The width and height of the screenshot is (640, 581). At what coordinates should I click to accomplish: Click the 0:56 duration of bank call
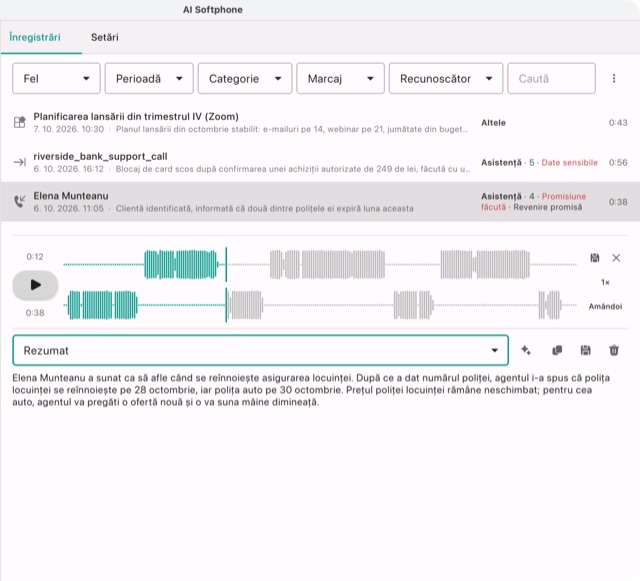point(618,163)
